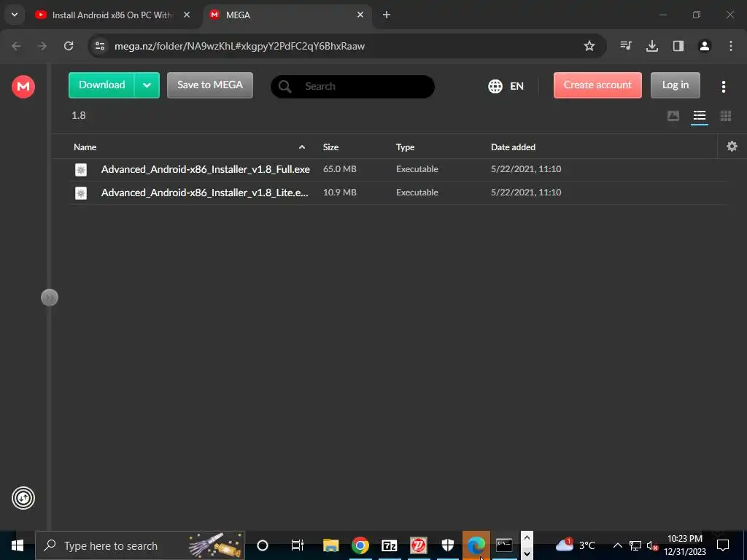The width and height of the screenshot is (747, 560).
Task: Click the MEGA search field
Action: [x=352, y=86]
